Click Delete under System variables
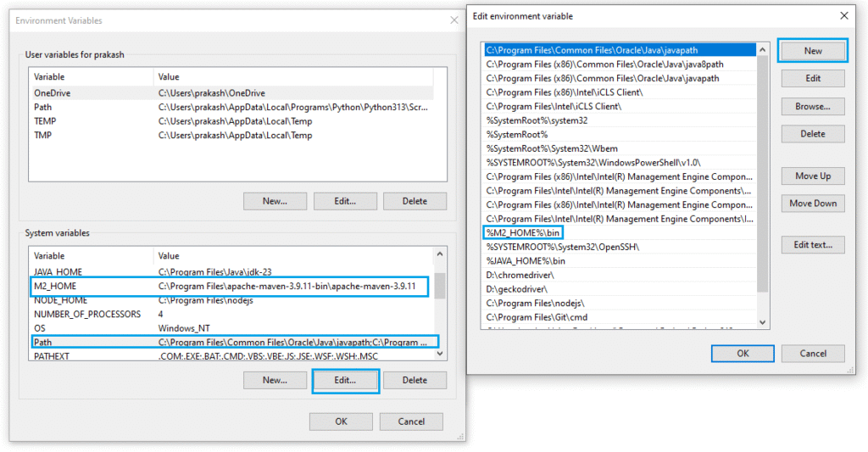The height and width of the screenshot is (452, 868). click(415, 380)
